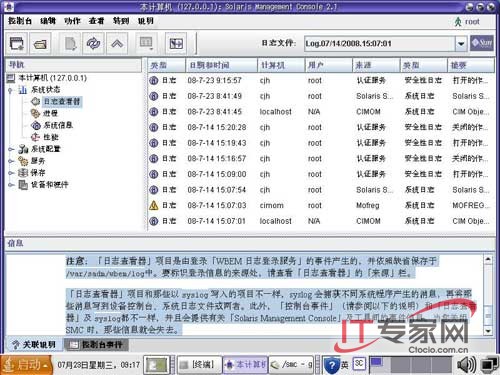Screen dimensions: 500x375
Task: Expand the 系统配置 tree node
Action: [x=11, y=149]
